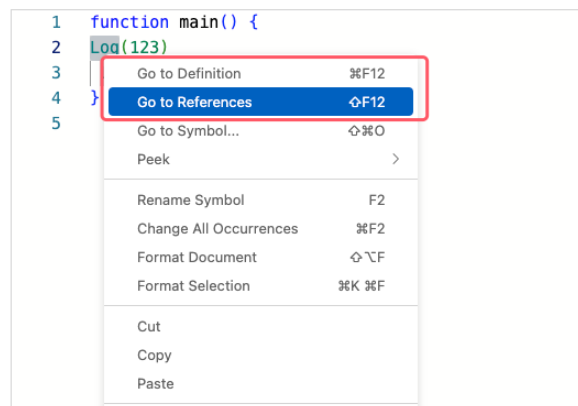Image resolution: width=578 pixels, height=406 pixels.
Task: Select Go to Definition menu entry
Action: [261, 74]
